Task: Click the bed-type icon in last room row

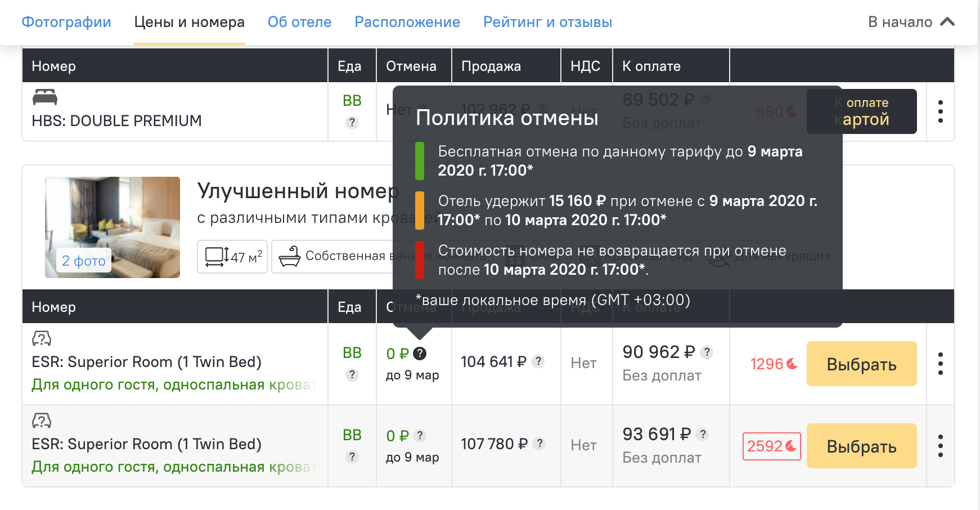Action: (42, 420)
